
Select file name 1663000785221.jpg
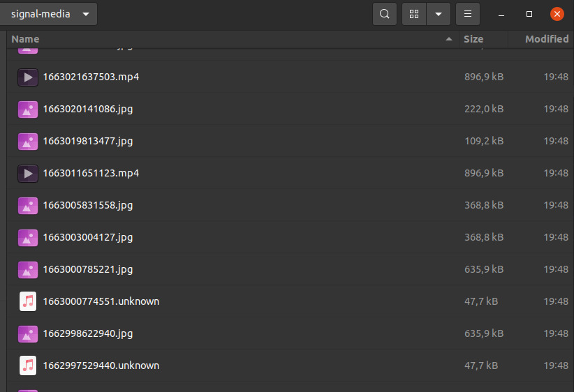(88, 269)
